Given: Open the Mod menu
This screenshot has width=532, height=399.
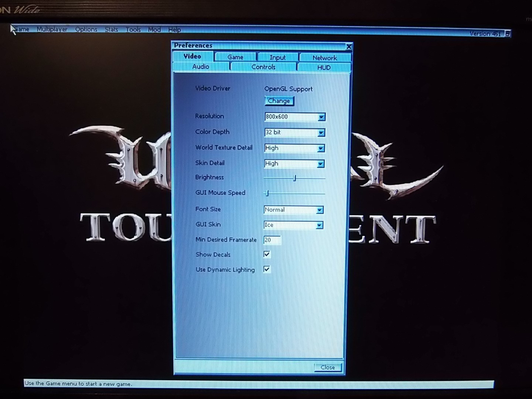Looking at the screenshot, I should click(x=154, y=30).
